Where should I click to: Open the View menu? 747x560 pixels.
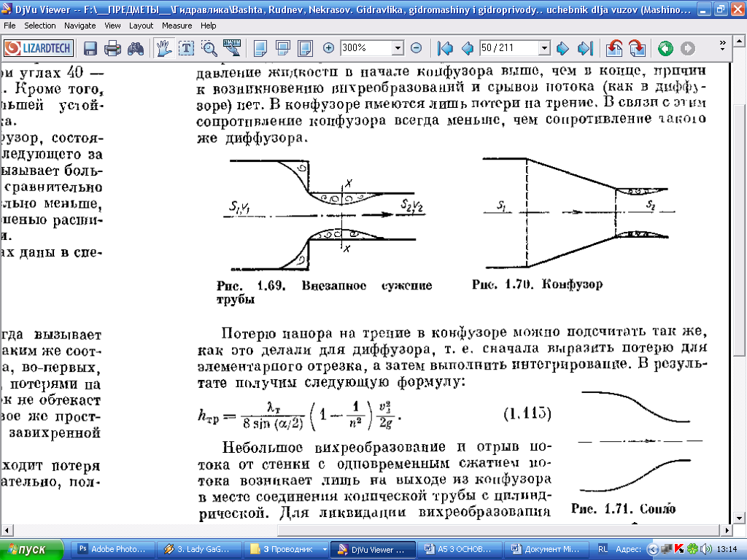pos(112,26)
